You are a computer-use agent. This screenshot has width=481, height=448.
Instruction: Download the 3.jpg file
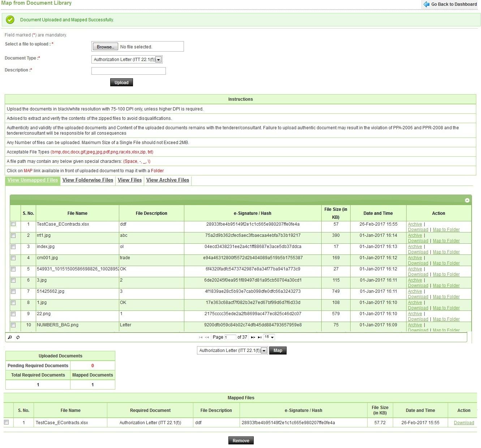click(x=418, y=286)
